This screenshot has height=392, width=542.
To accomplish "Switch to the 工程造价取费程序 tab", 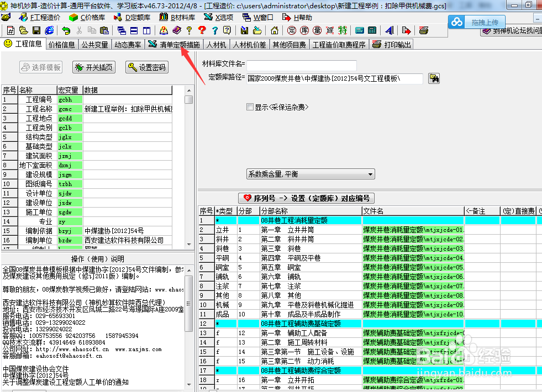I will [x=339, y=45].
